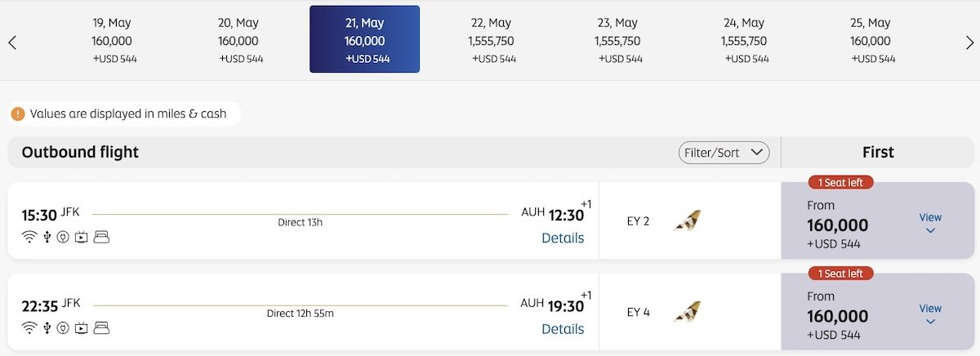Click the USB icon on 15:30 flight
This screenshot has width=980, height=356.
point(47,238)
